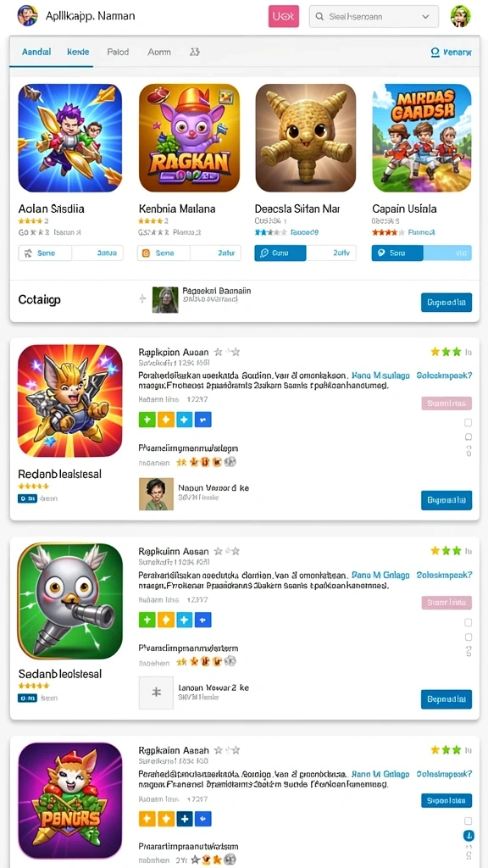Open the Redanb lealstesal cat hero icon
Image resolution: width=488 pixels, height=868 pixels.
(69, 401)
